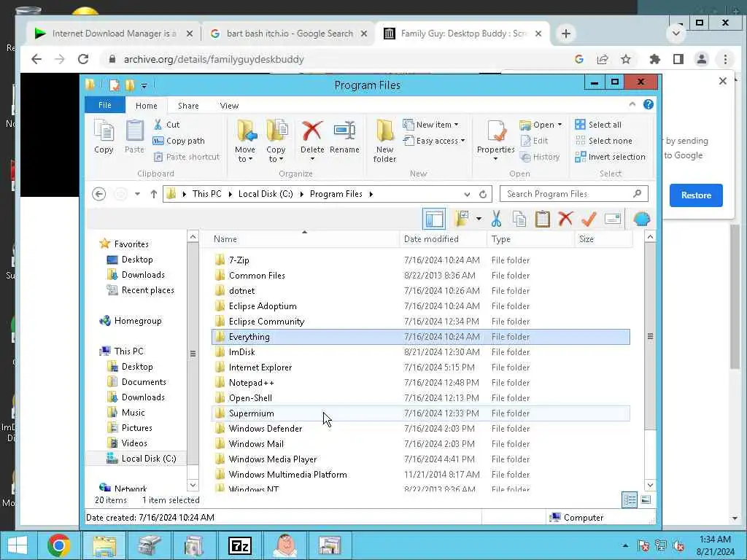Screen dimensions: 747x560
Task: Open 7-Zip from the taskbar
Action: click(239, 545)
